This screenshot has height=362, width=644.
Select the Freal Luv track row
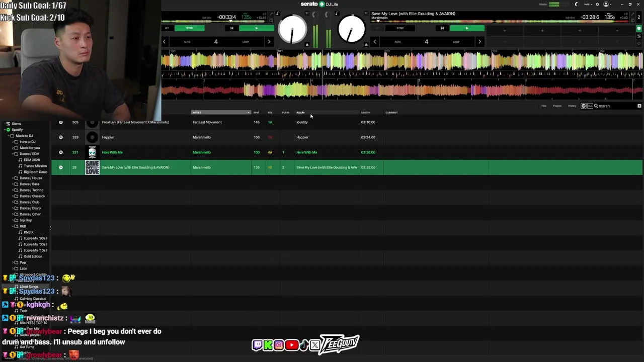click(347, 122)
